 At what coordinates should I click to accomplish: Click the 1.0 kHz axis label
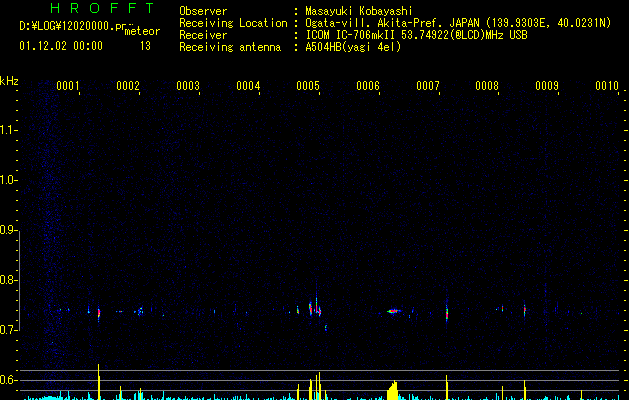9,180
